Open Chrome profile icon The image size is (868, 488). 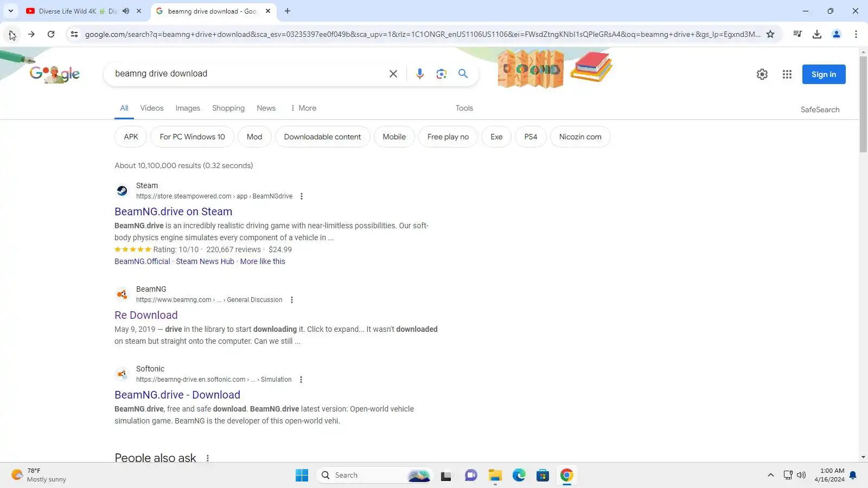click(x=837, y=34)
